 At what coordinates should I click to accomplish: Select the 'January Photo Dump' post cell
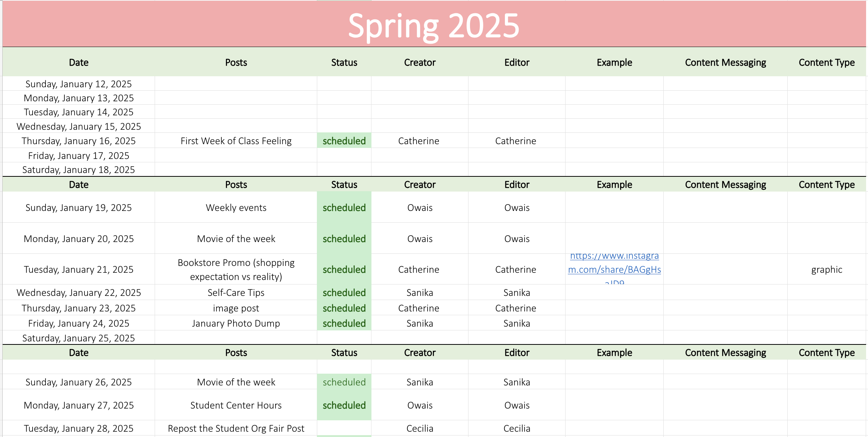(x=236, y=323)
